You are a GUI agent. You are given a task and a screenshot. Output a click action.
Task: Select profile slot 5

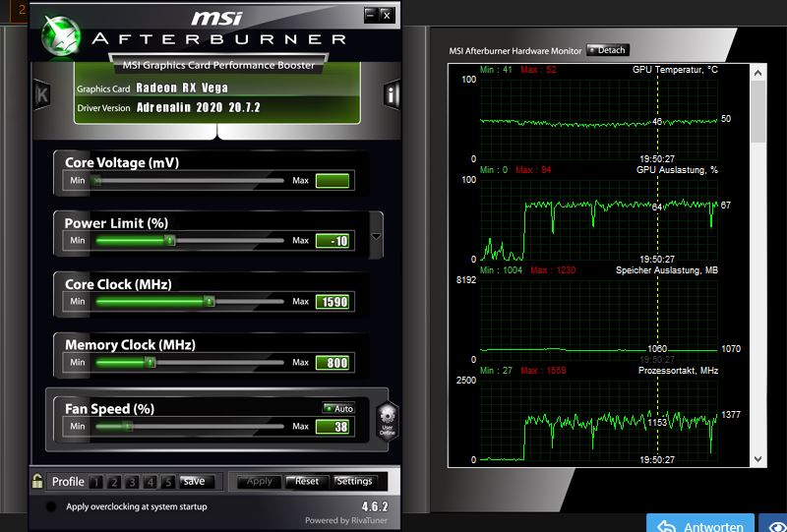(168, 482)
